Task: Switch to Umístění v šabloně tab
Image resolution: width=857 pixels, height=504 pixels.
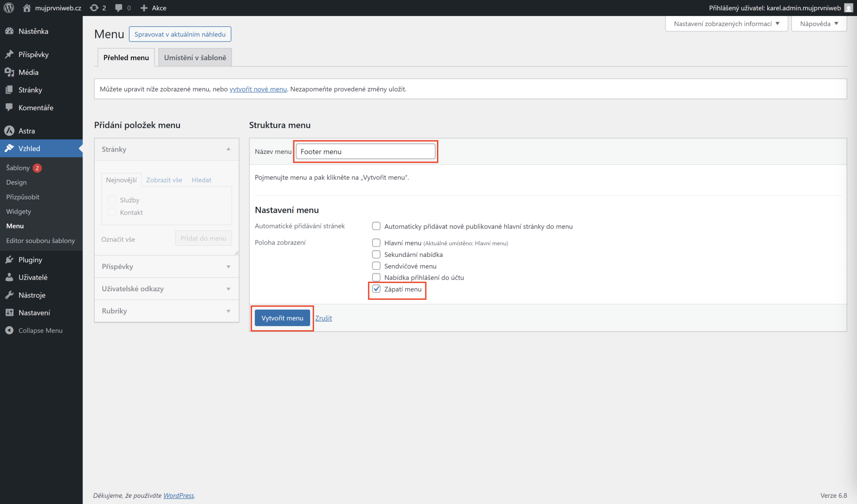Action: point(195,58)
